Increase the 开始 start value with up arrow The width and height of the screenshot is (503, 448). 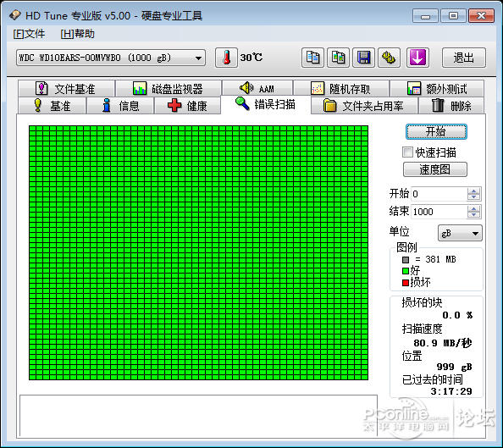(473, 191)
